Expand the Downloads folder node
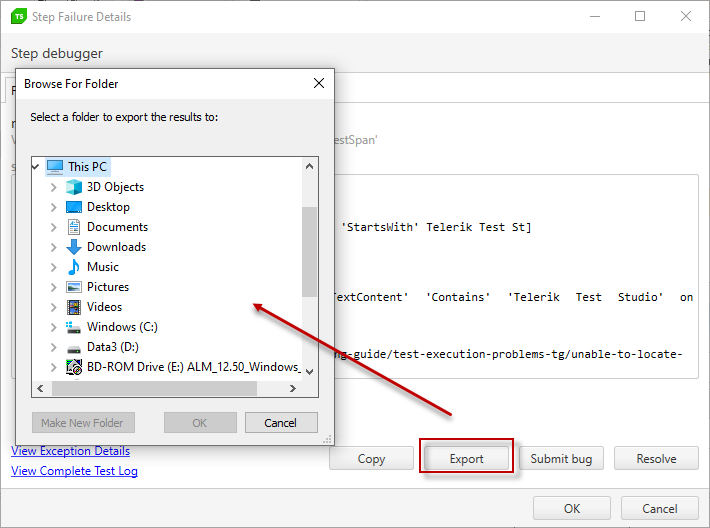The height and width of the screenshot is (528, 710). click(53, 247)
